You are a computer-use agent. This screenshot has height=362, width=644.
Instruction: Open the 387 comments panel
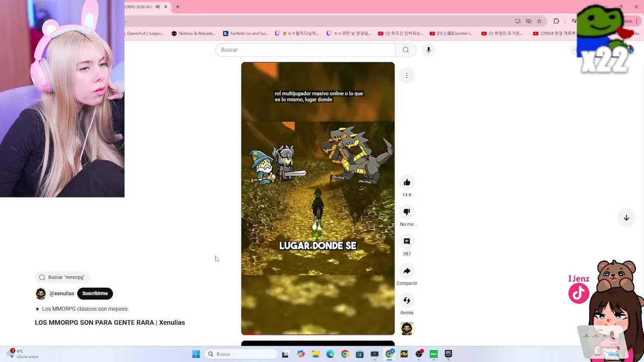(x=407, y=241)
